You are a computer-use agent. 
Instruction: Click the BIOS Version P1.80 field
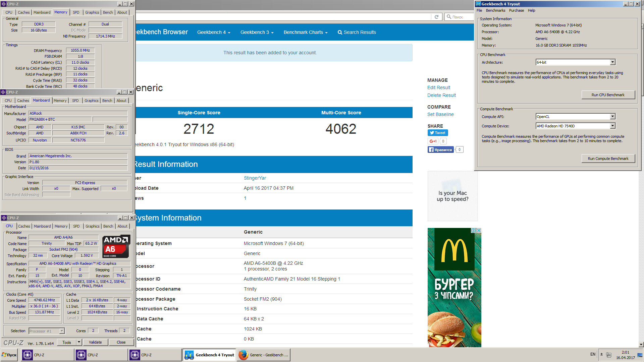click(78, 162)
